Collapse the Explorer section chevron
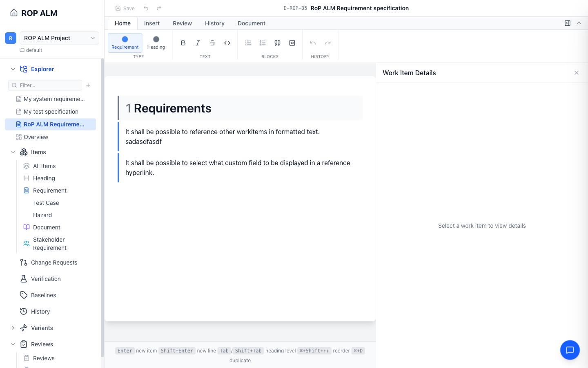The image size is (588, 368). [13, 69]
